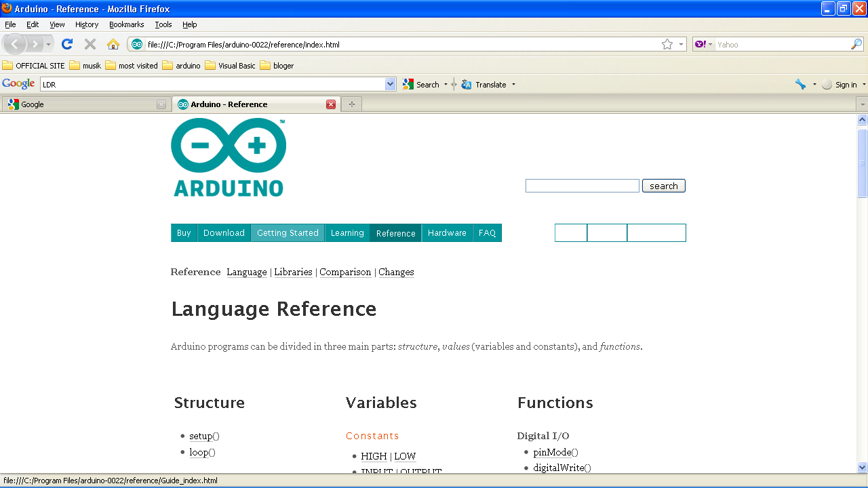Open the back/forward history dropdown arrow
Screen dimensions: 868x488
point(48,44)
